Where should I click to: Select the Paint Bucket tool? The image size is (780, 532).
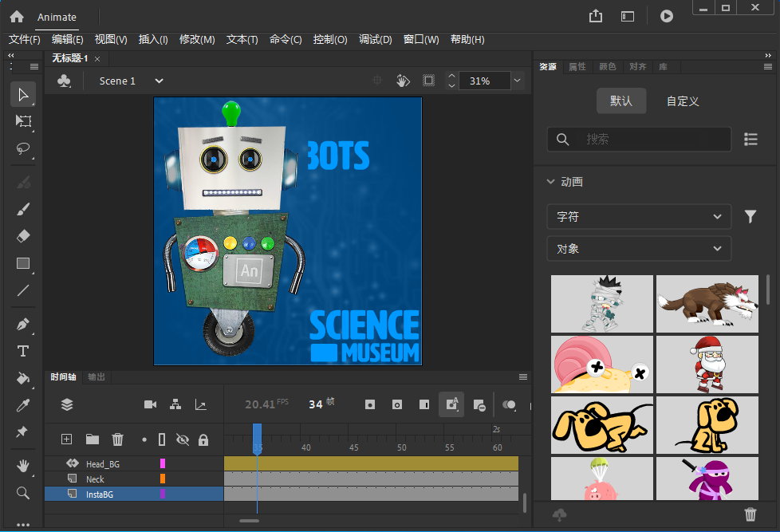(x=23, y=378)
